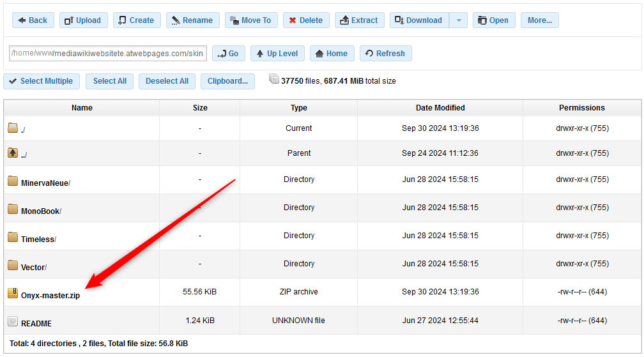Sort by the Name column header
Viewport: 644px width, 357px height.
(x=82, y=107)
